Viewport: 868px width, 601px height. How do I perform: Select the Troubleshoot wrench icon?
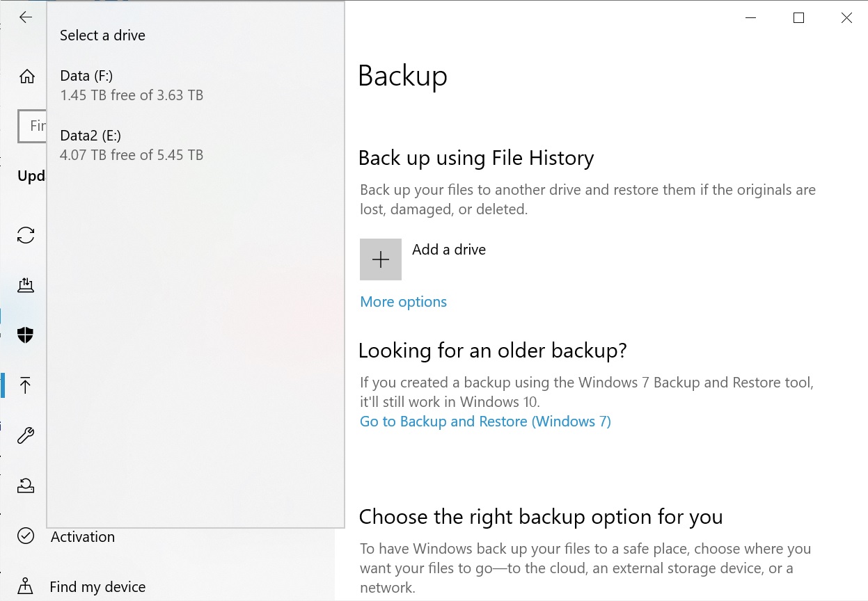(x=26, y=435)
